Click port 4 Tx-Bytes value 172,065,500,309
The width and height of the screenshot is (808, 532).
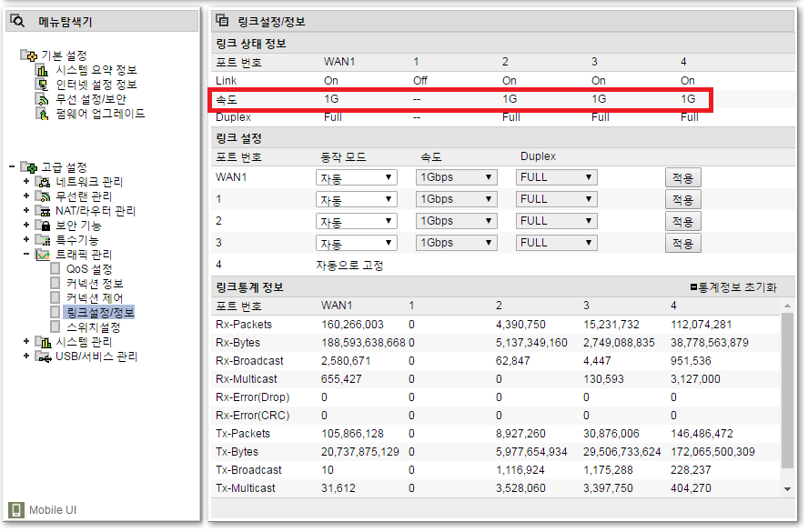(x=712, y=452)
